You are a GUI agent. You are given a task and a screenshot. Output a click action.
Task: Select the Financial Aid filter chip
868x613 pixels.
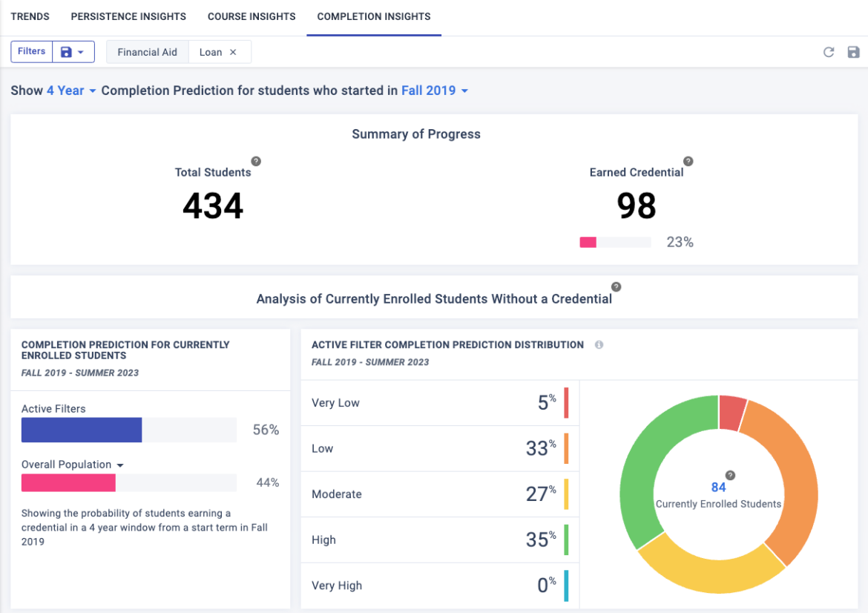click(147, 52)
